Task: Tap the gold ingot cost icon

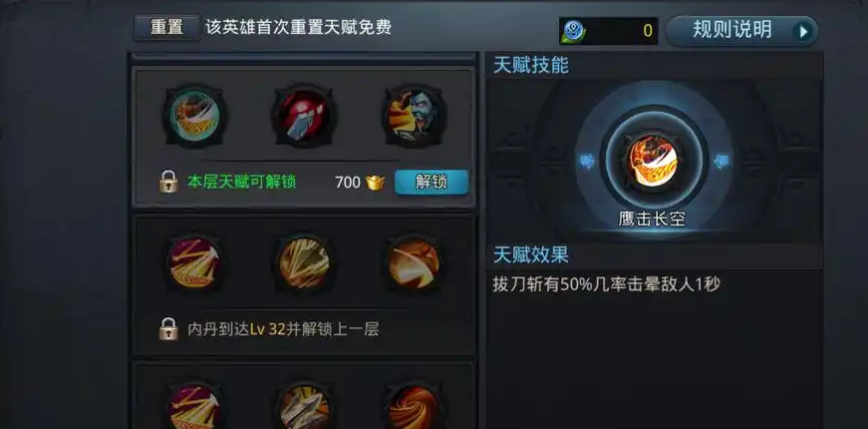Action: [x=375, y=183]
